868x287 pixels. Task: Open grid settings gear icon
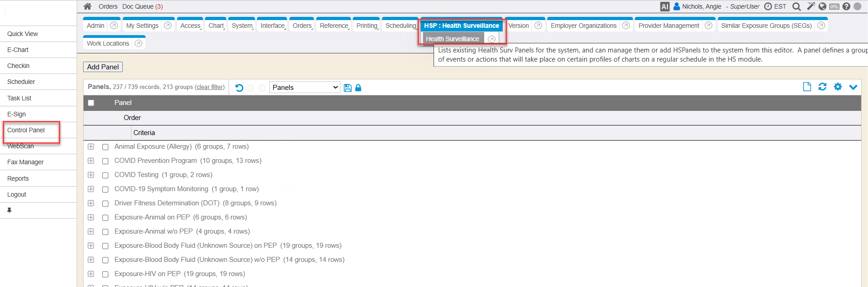click(838, 87)
